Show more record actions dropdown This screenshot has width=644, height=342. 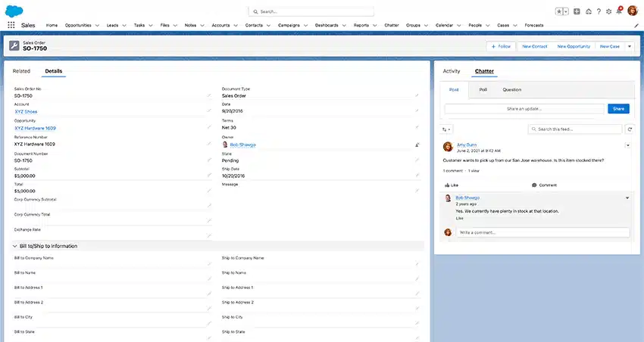(x=630, y=46)
